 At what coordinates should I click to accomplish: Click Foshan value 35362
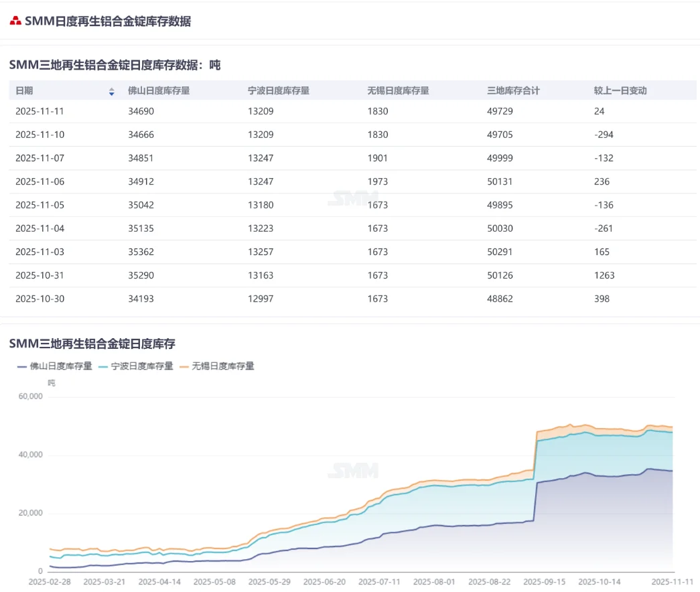click(x=141, y=252)
